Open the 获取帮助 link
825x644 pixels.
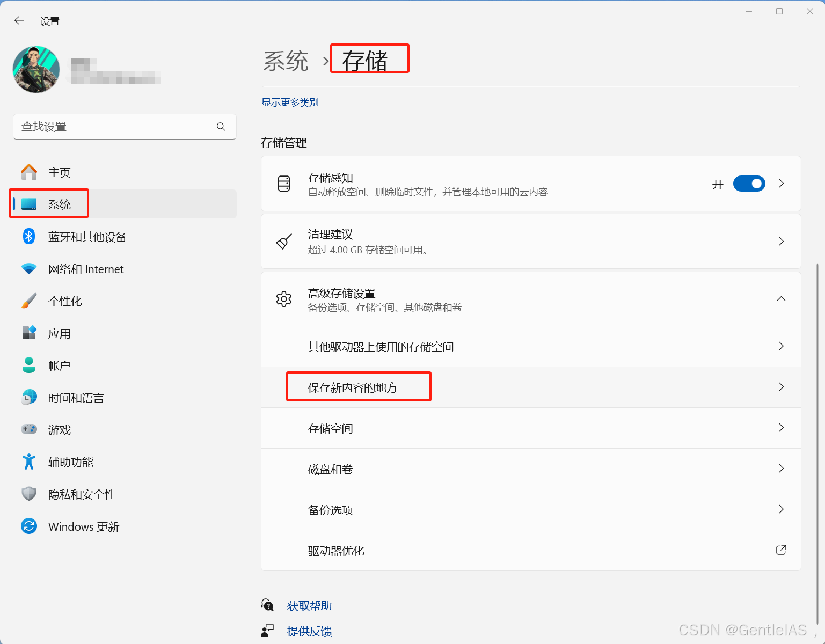click(309, 605)
